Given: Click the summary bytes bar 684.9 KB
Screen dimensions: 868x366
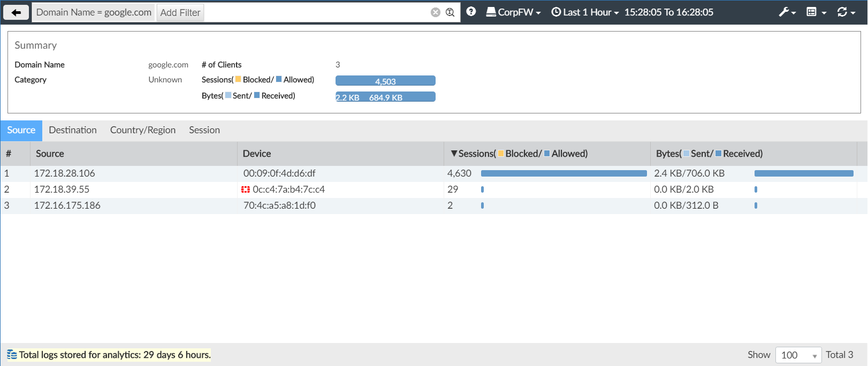Looking at the screenshot, I should [x=385, y=97].
